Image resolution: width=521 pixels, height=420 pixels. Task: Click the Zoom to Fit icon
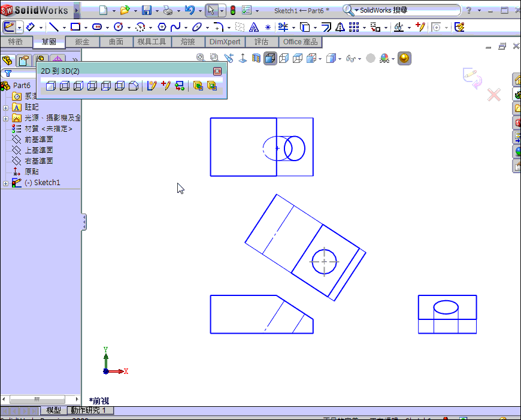pos(201,58)
